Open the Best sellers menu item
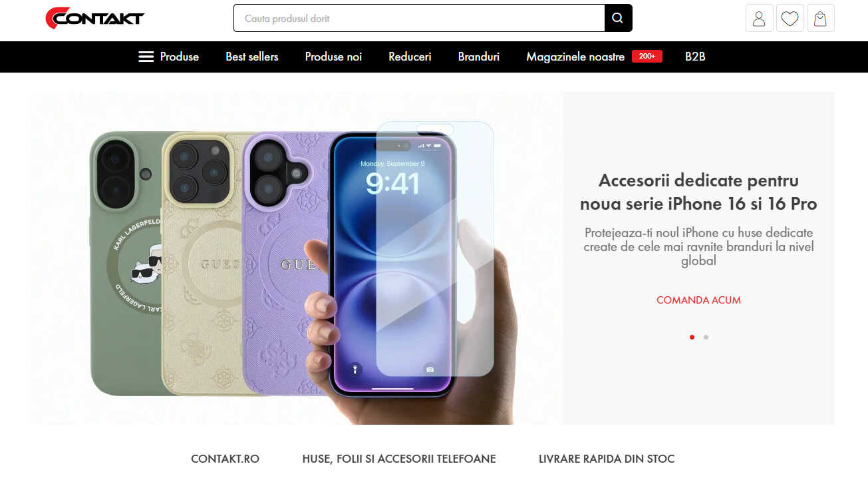868x486 pixels. point(251,57)
